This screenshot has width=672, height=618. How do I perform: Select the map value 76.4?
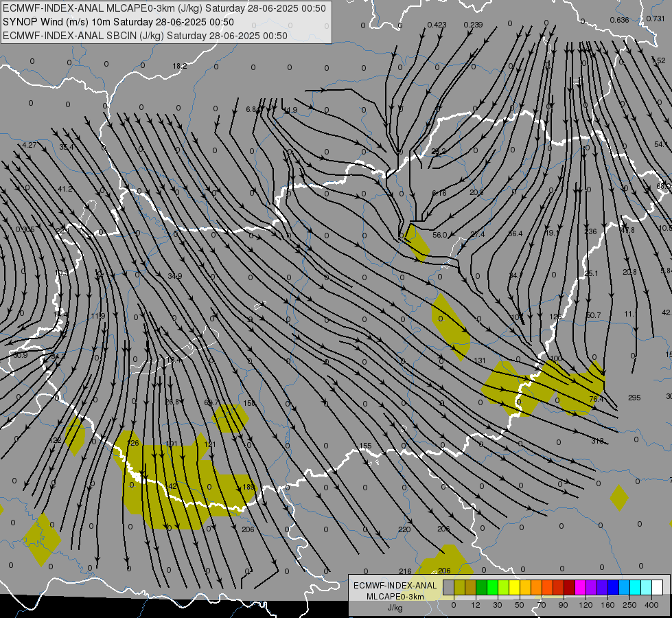pyautogui.click(x=596, y=399)
